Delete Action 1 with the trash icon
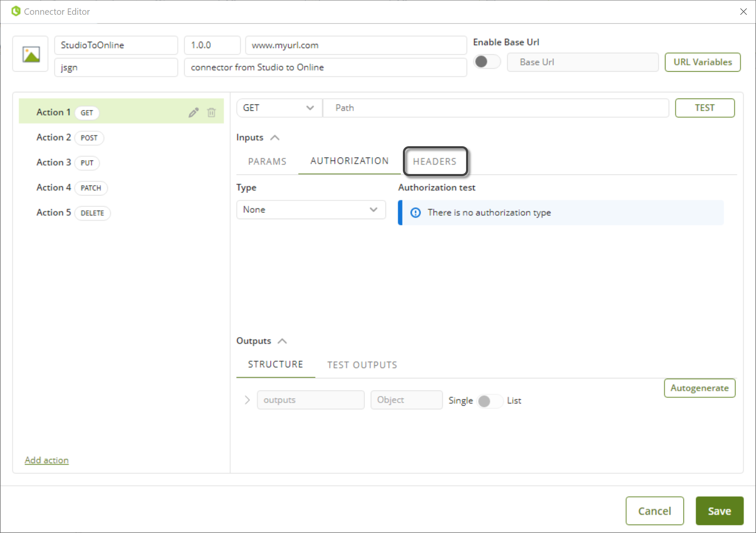Viewport: 756px width, 533px height. [x=212, y=112]
